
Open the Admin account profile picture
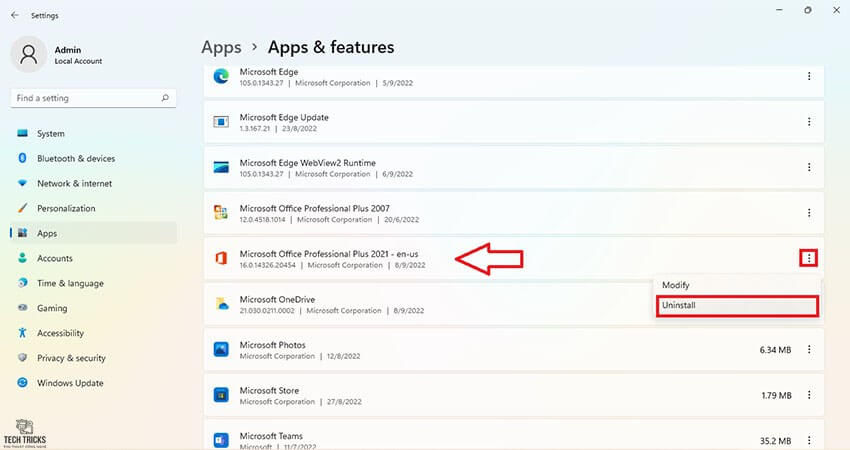pos(28,54)
